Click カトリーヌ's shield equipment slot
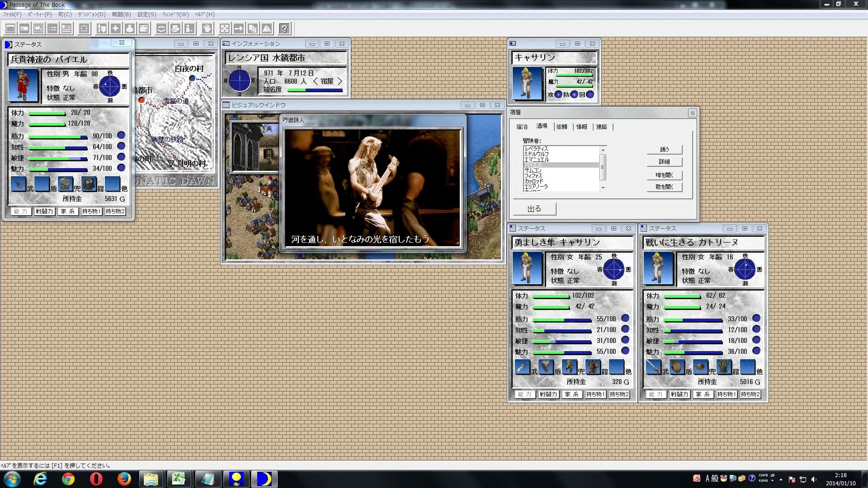 pyautogui.click(x=677, y=367)
